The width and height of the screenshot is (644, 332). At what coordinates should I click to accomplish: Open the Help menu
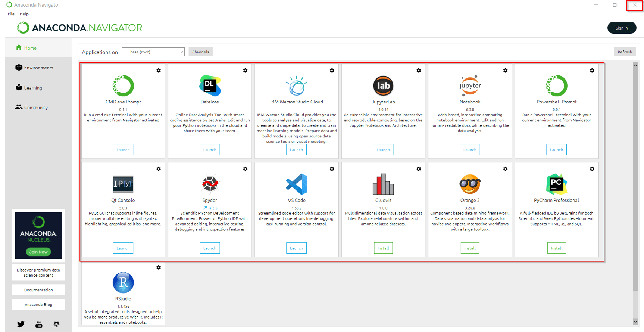click(x=24, y=14)
